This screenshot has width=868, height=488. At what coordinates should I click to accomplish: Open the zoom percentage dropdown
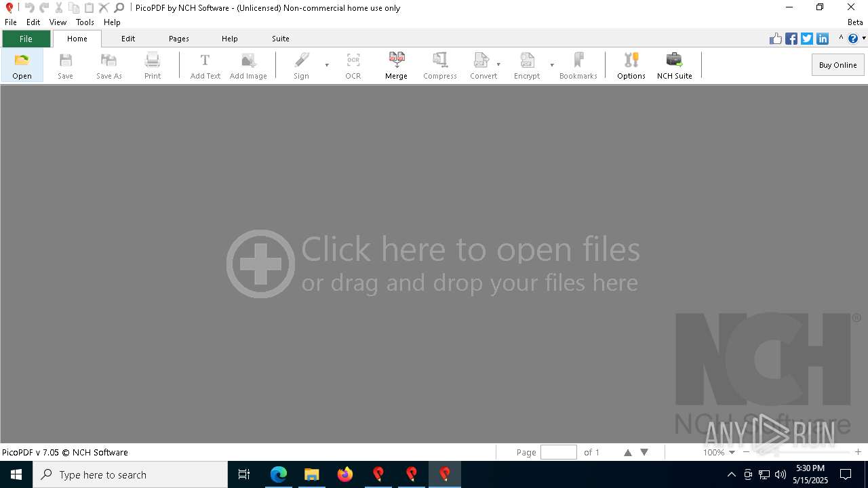(x=732, y=452)
